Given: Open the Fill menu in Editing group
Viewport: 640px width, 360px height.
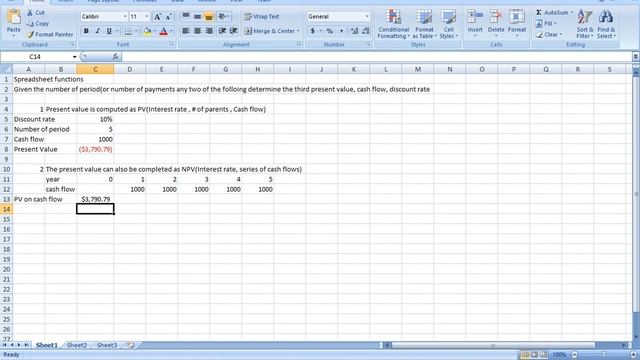Looking at the screenshot, I should coord(546,24).
